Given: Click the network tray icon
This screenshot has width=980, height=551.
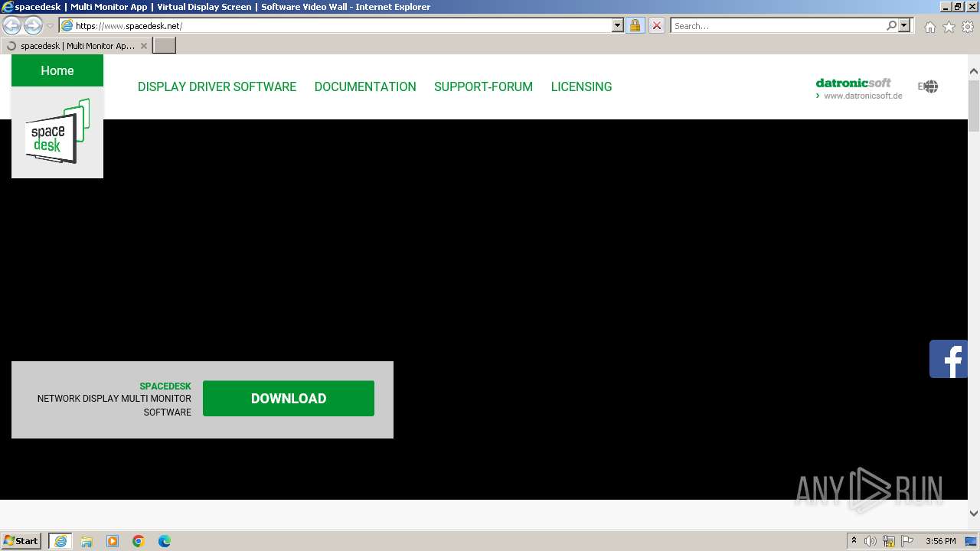Looking at the screenshot, I should (889, 541).
